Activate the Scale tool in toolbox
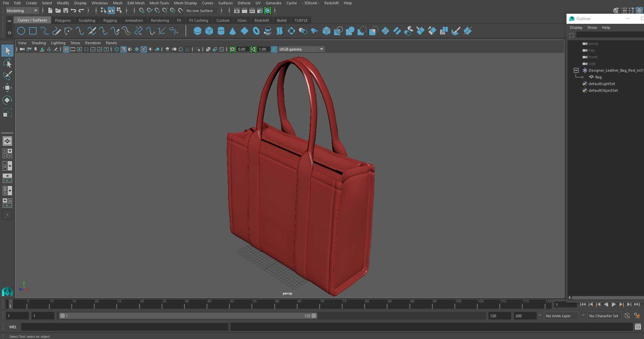The width and height of the screenshot is (644, 339). point(7,112)
